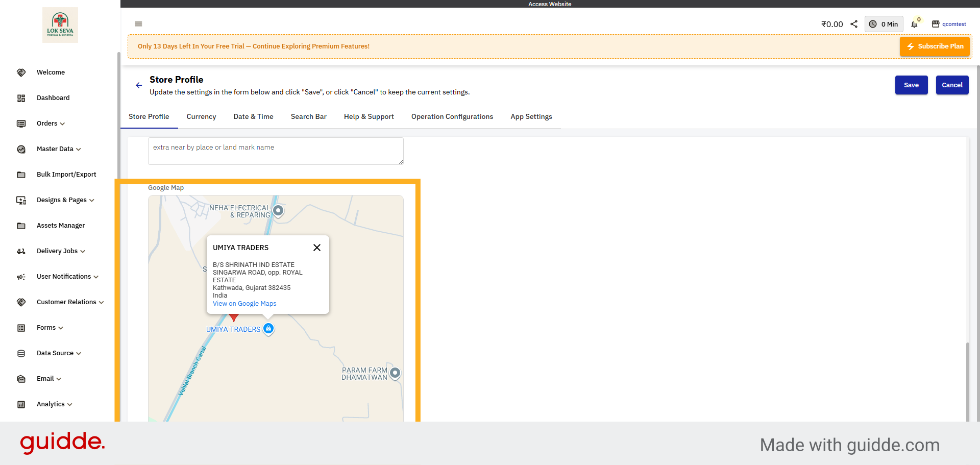
Task: Expand the Email menu
Action: click(x=59, y=379)
